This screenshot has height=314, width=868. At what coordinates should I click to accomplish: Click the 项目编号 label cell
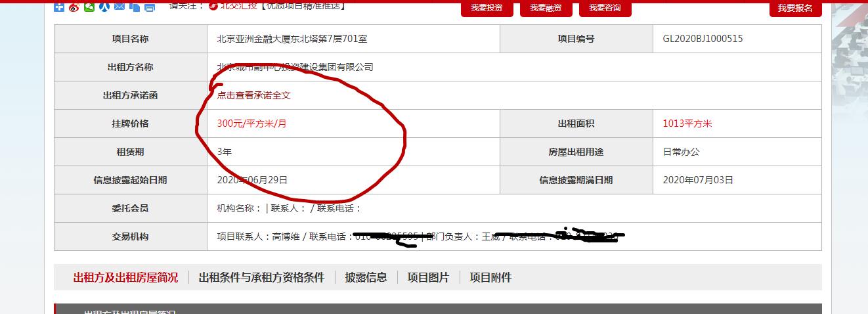tap(576, 39)
